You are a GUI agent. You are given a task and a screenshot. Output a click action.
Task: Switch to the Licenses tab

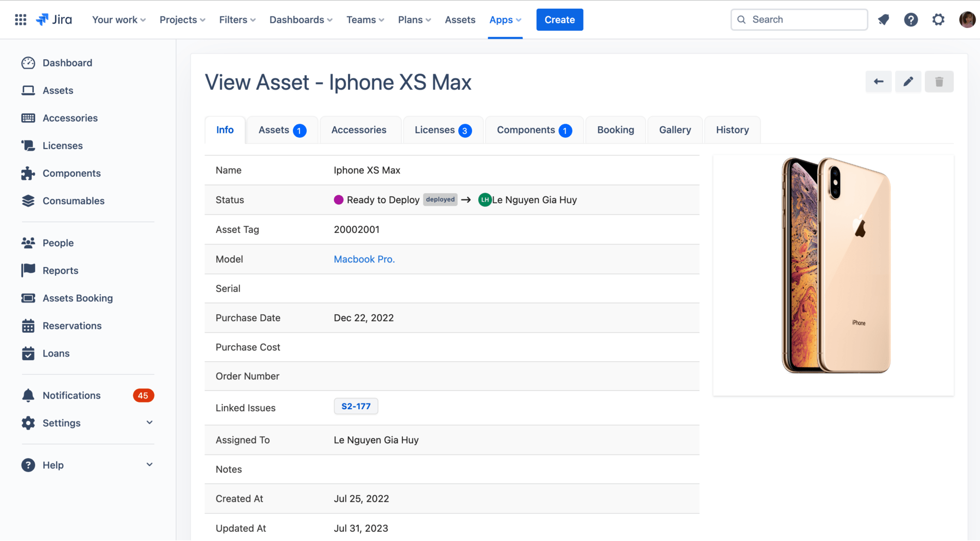443,130
